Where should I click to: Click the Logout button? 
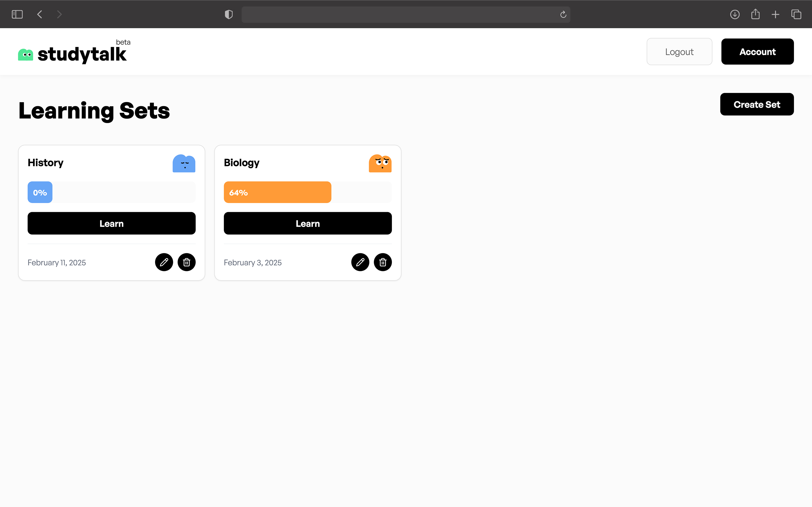click(x=679, y=51)
